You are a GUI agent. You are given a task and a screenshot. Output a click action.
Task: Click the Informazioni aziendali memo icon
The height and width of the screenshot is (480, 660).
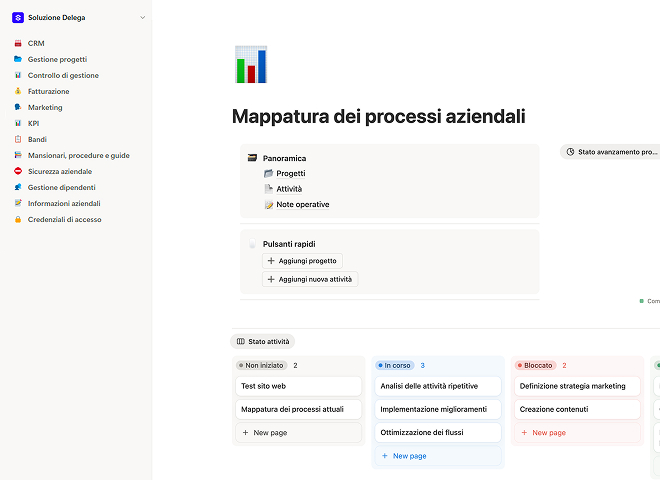(18, 203)
